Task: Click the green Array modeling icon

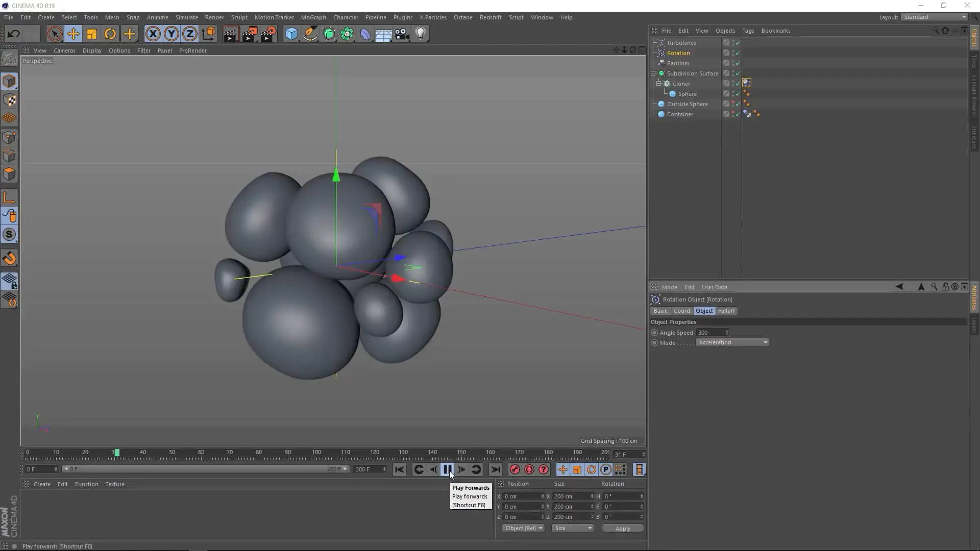Action: click(x=347, y=34)
